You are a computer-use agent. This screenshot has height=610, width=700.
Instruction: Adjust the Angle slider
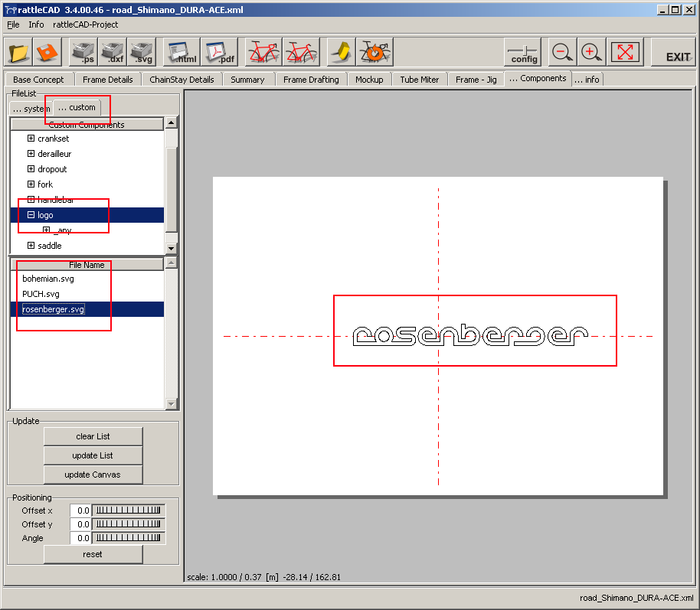(x=129, y=538)
